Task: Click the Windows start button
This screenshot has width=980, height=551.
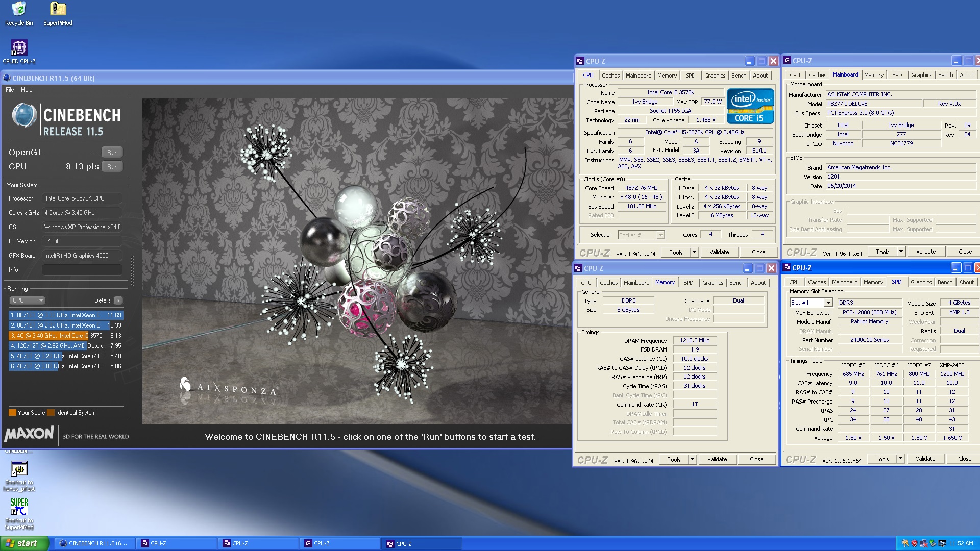Action: (x=24, y=543)
